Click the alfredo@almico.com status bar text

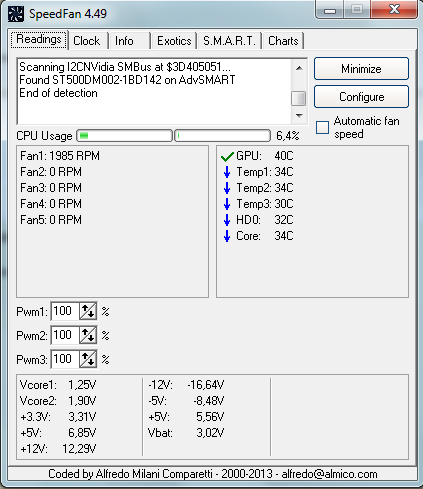[329, 474]
